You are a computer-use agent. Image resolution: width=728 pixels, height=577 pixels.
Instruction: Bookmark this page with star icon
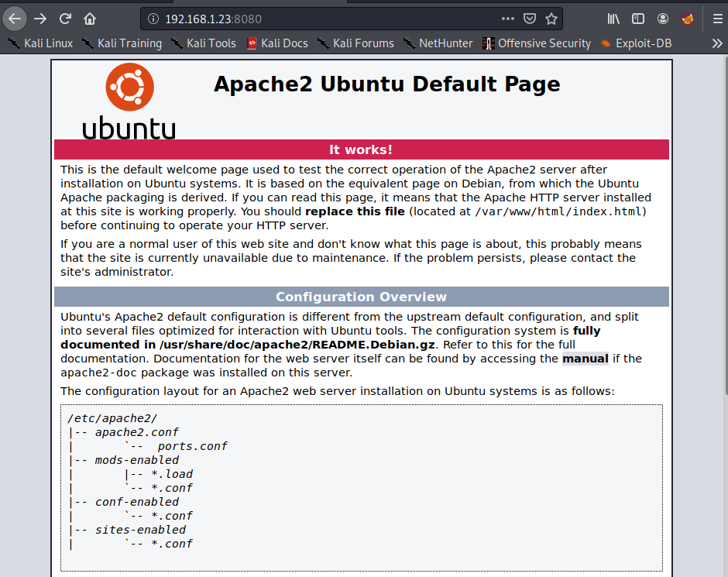click(551, 19)
